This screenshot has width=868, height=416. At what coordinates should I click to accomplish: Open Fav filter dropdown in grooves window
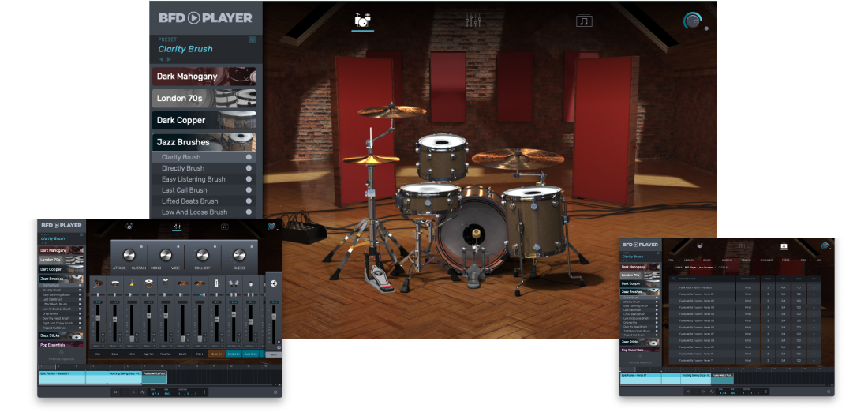pyautogui.click(x=822, y=260)
